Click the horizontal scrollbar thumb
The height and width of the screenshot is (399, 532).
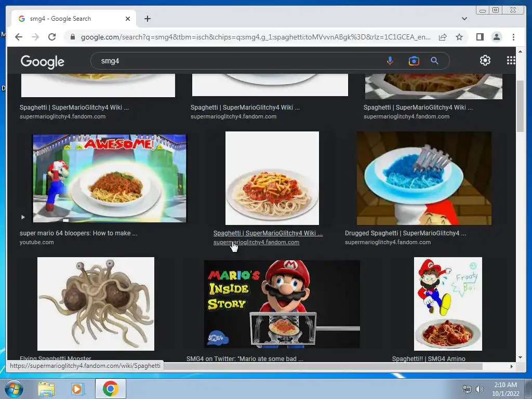pos(323,366)
